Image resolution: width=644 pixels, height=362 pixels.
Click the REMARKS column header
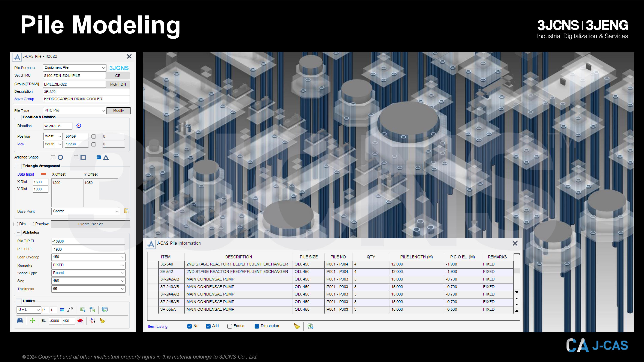point(497,257)
